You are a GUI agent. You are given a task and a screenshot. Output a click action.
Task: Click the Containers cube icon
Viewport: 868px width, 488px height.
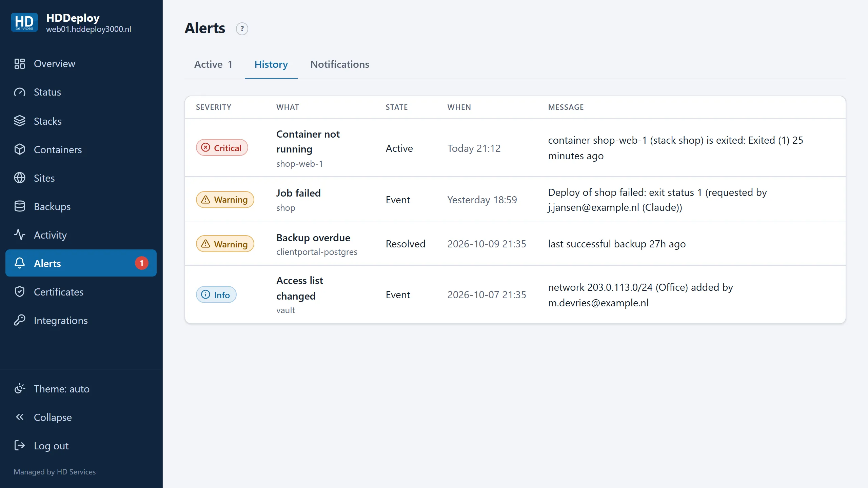coord(20,149)
